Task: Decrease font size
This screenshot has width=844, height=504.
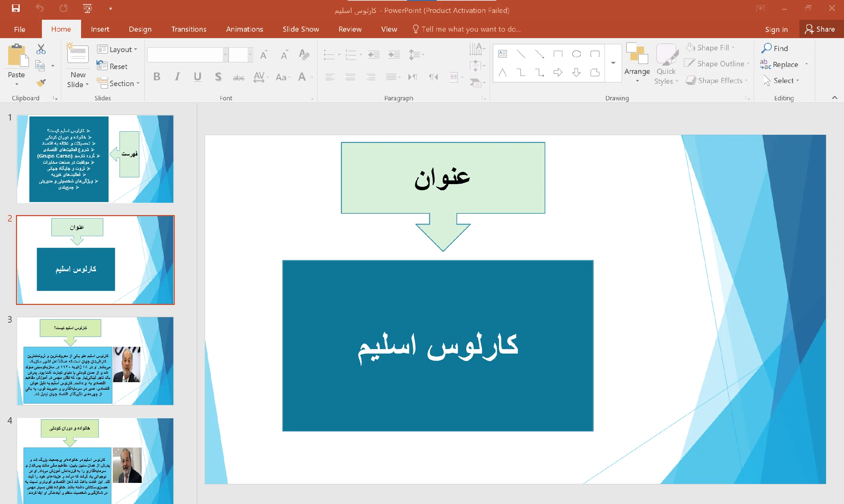Action: coord(284,54)
